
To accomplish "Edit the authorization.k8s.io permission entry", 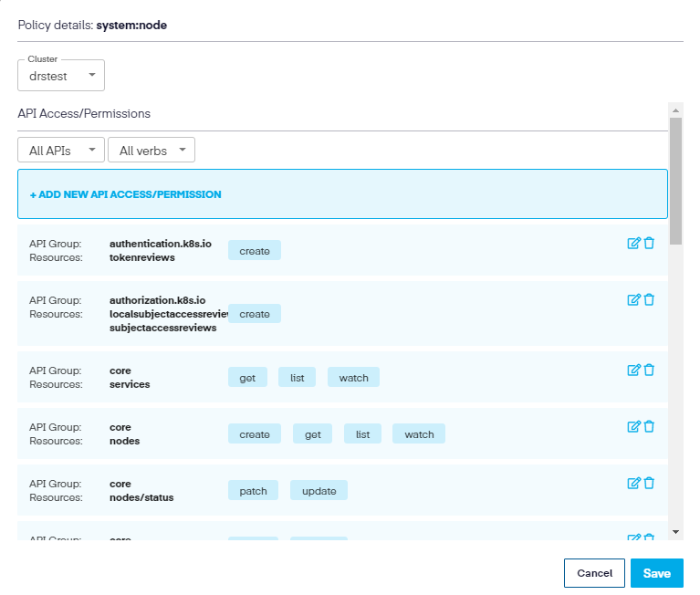I will [x=633, y=299].
